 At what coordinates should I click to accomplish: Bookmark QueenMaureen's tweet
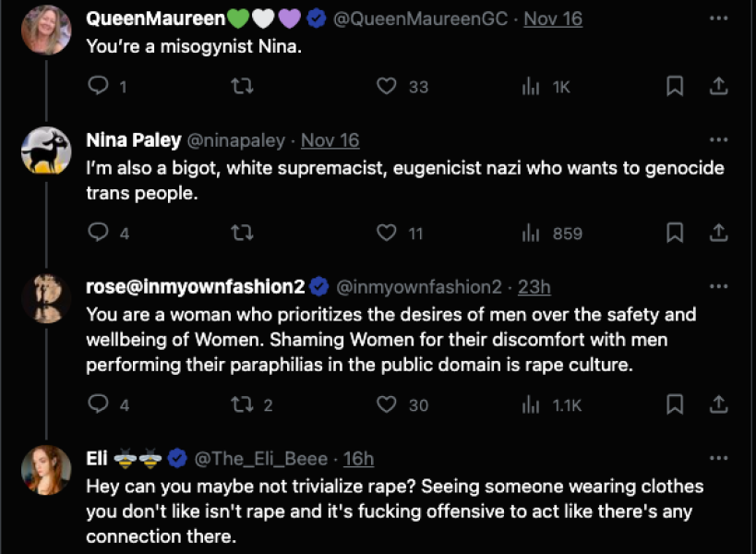point(675,86)
